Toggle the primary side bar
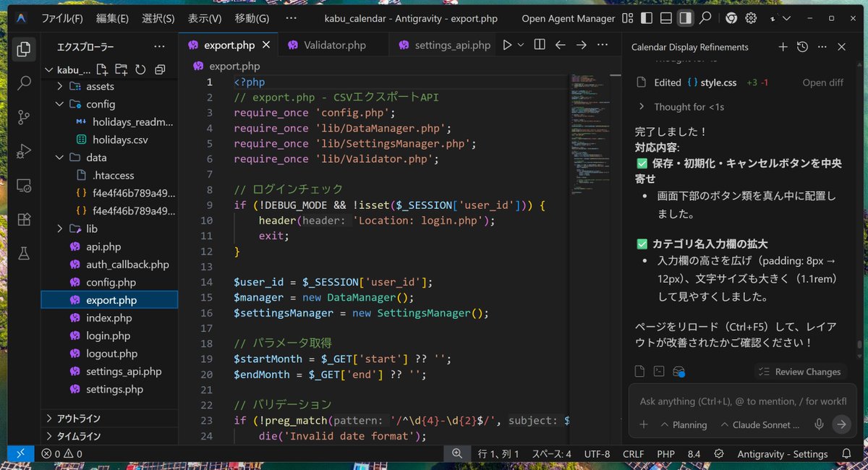The image size is (868, 470). [647, 18]
